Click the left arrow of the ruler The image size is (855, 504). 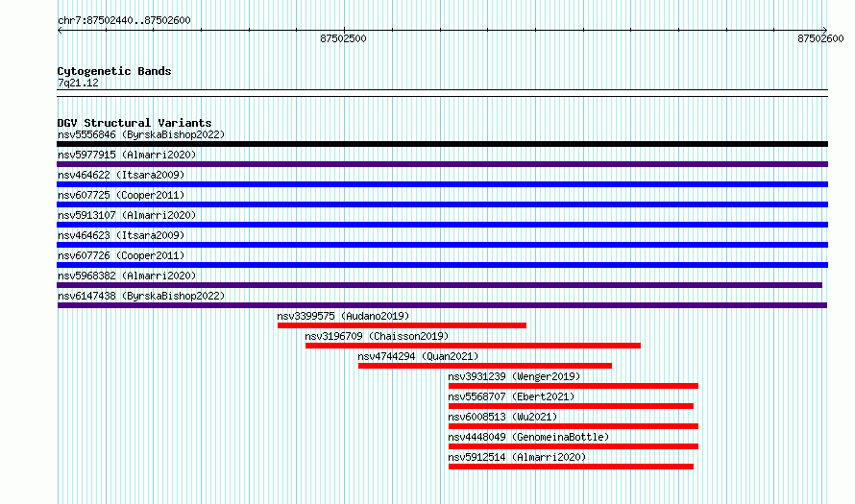60,31
